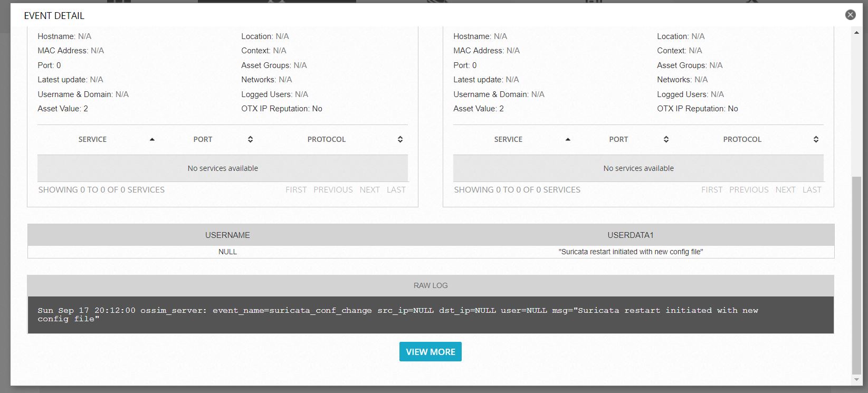The height and width of the screenshot is (393, 868).
Task: Click right panel 'No services available' row
Action: [x=638, y=168]
